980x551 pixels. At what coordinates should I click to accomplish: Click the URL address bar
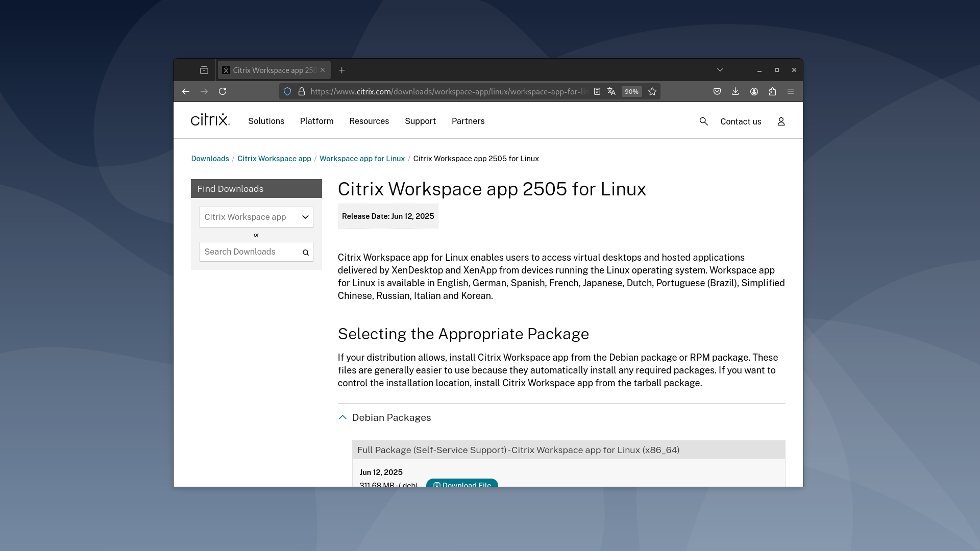click(449, 91)
